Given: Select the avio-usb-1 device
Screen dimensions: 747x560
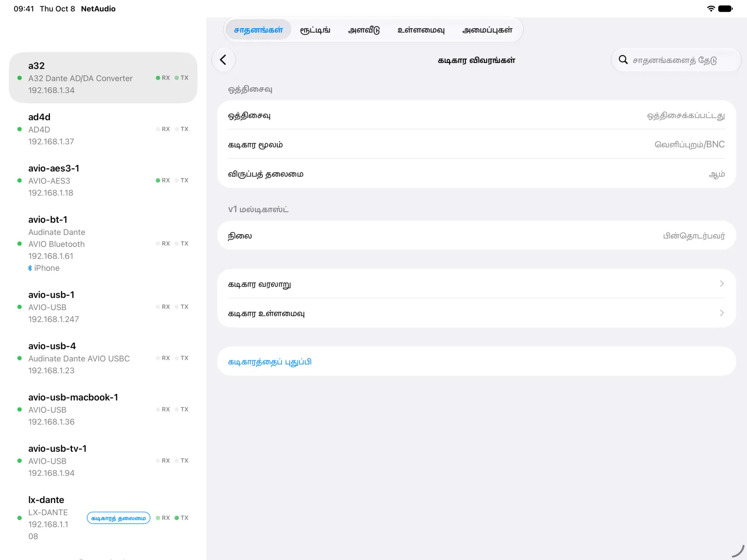Looking at the screenshot, I should 103,307.
